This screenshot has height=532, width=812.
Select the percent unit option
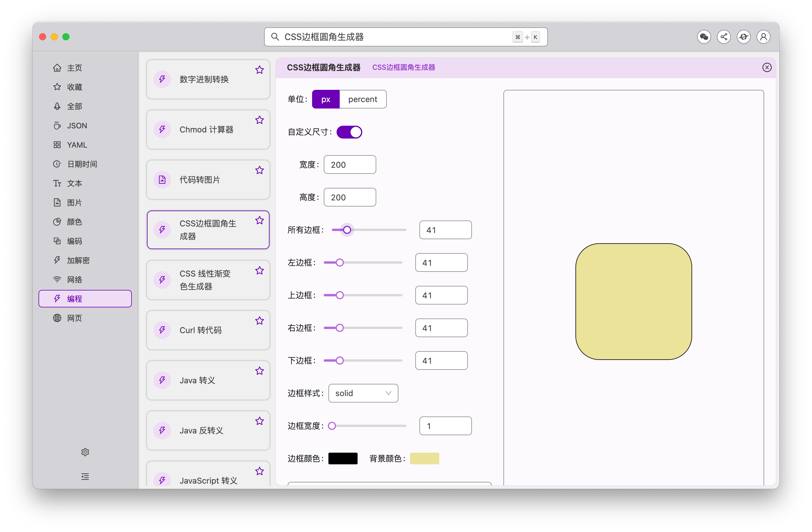pyautogui.click(x=363, y=99)
